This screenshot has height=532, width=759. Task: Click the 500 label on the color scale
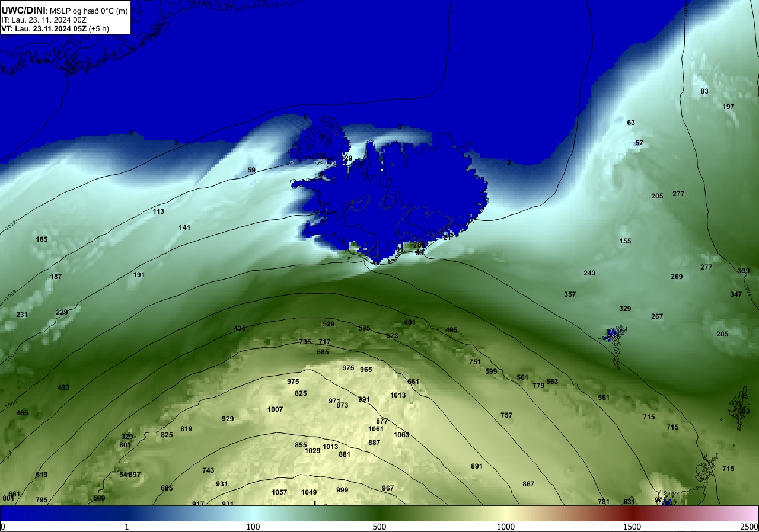(379, 527)
